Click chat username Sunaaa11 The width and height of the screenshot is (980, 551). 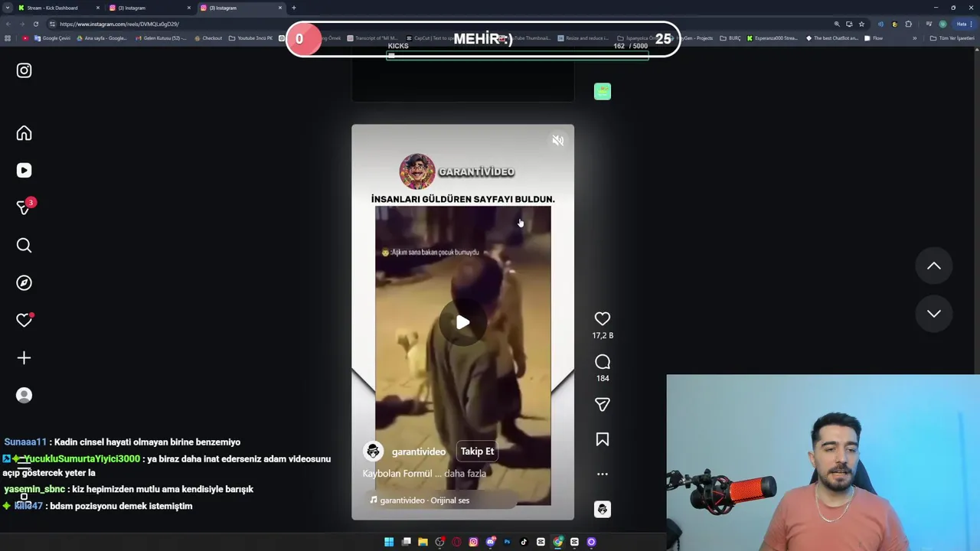click(x=25, y=442)
